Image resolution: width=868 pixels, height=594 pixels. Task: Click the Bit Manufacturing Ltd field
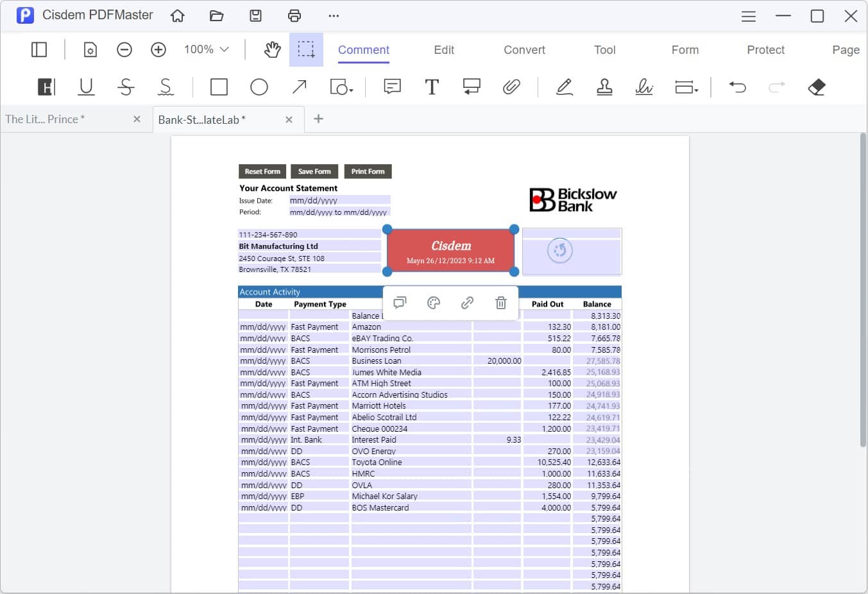[x=309, y=246]
